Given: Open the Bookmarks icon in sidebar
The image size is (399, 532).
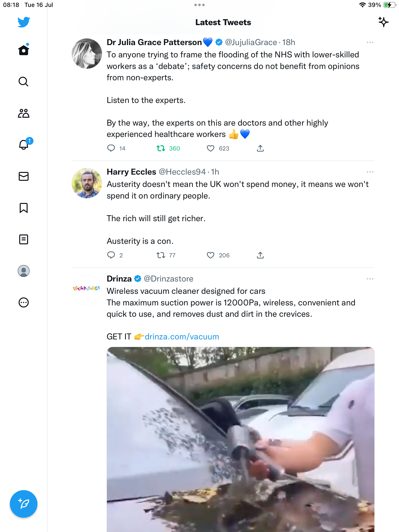Looking at the screenshot, I should point(24,208).
